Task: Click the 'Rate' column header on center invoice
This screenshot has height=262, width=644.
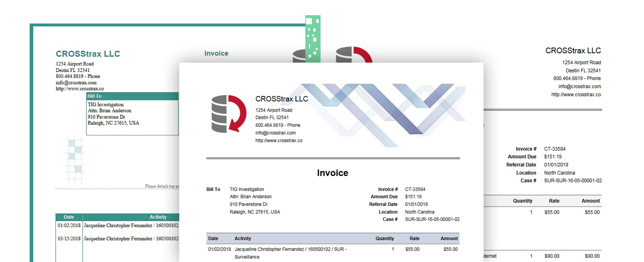Action: [x=415, y=238]
